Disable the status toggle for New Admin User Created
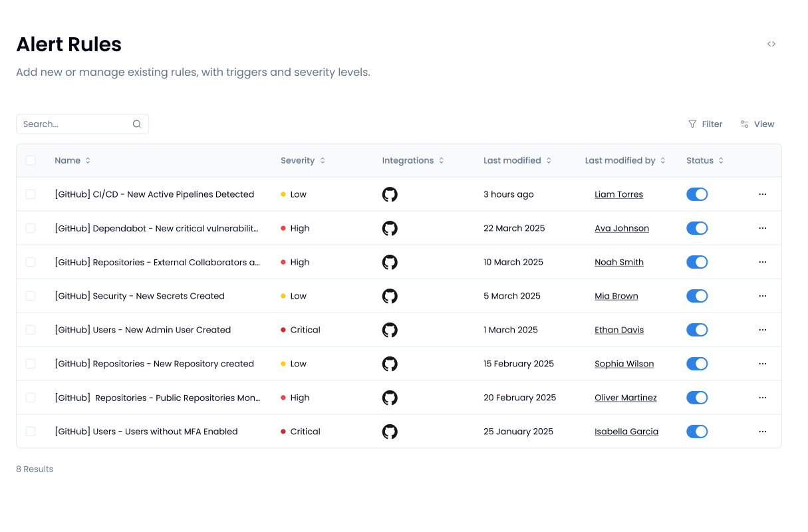The height and width of the screenshot is (532, 808). pyautogui.click(x=697, y=329)
